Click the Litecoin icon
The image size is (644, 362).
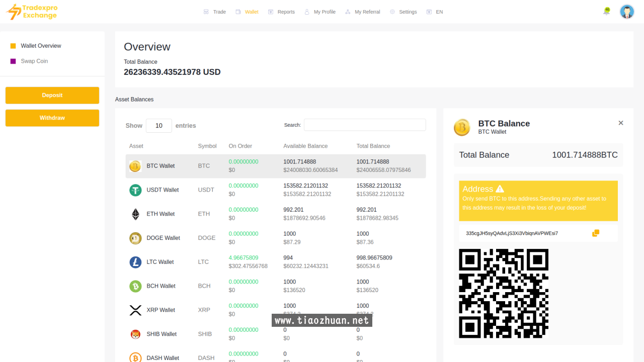coord(135,262)
